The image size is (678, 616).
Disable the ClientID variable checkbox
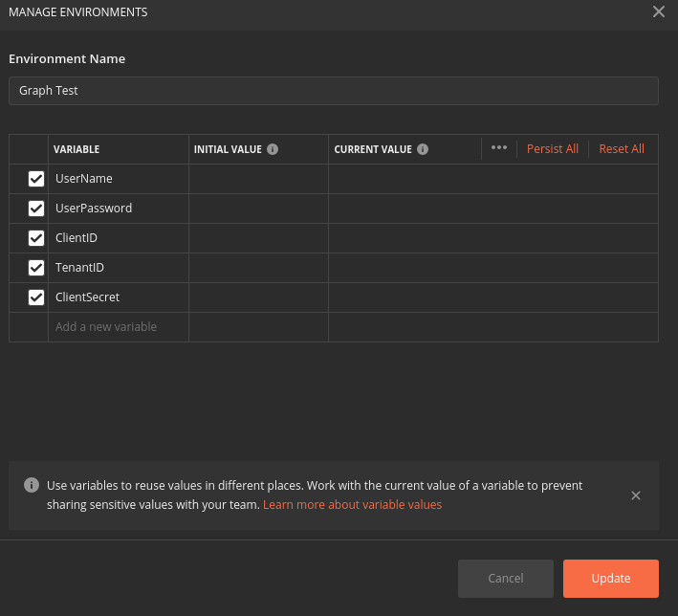[x=36, y=238]
